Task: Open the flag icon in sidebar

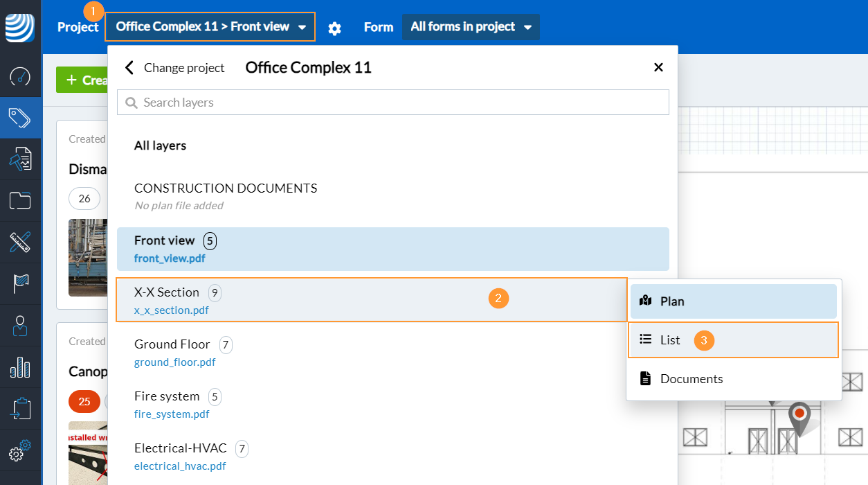Action: coord(20,284)
